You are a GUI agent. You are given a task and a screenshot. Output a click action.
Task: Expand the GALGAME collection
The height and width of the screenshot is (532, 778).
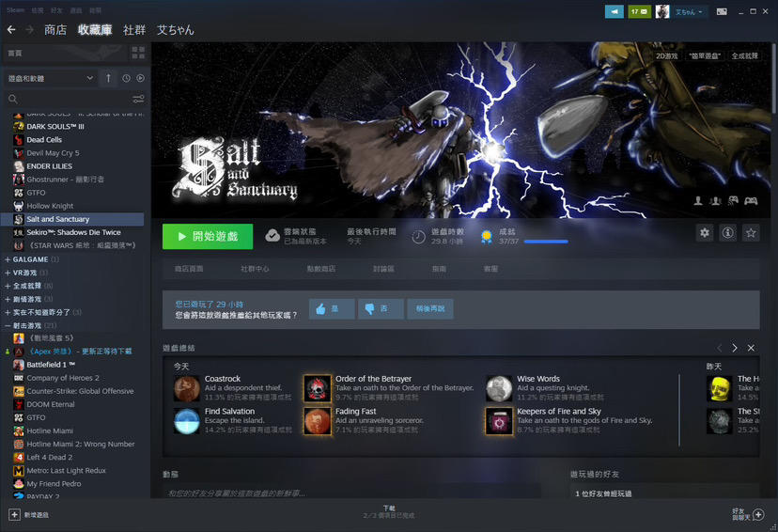tap(8, 259)
